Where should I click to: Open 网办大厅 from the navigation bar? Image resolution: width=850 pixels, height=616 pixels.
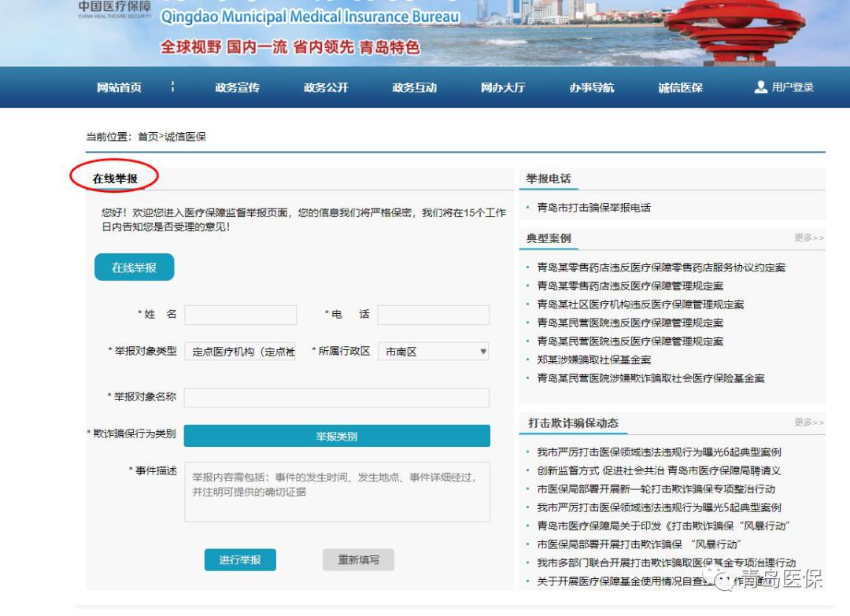click(503, 88)
